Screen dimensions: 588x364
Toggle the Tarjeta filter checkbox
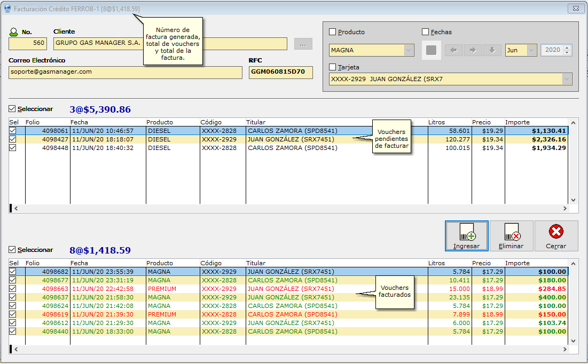(x=333, y=67)
